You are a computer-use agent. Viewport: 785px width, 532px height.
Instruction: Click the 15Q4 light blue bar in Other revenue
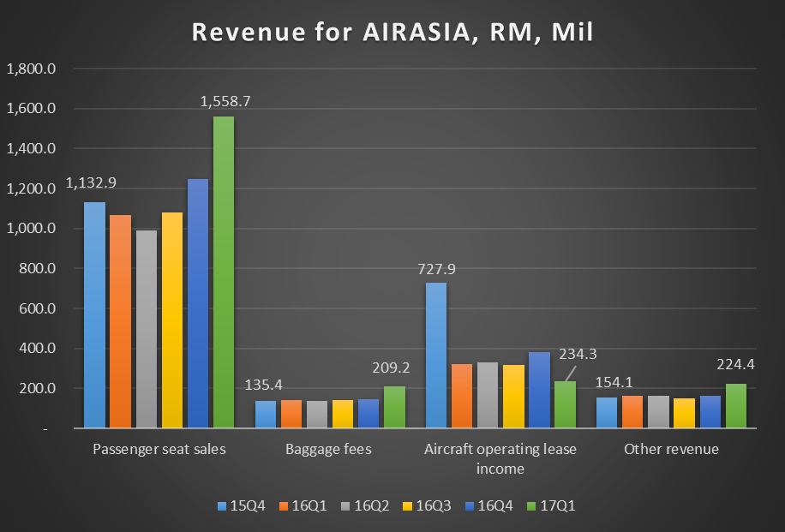click(x=607, y=413)
